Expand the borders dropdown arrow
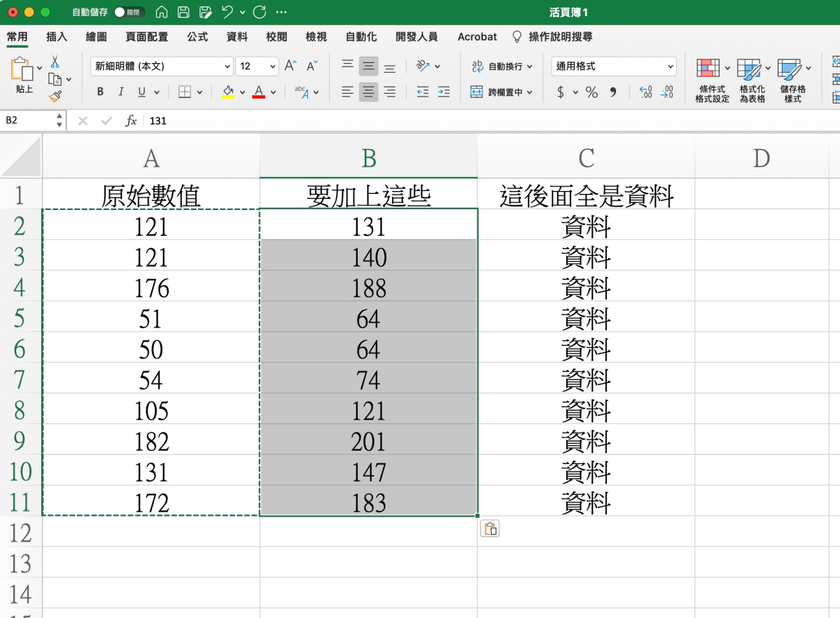 (x=199, y=92)
